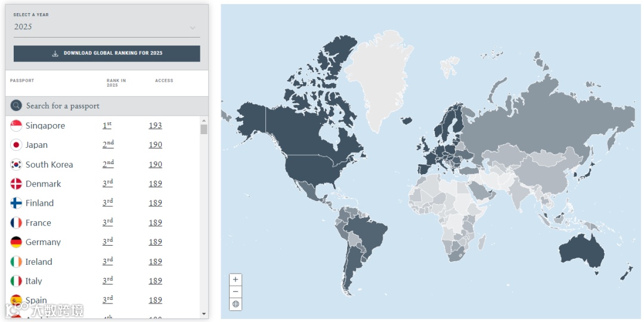644x322 pixels.
Task: Zoom in on the map with plus
Action: (x=236, y=279)
